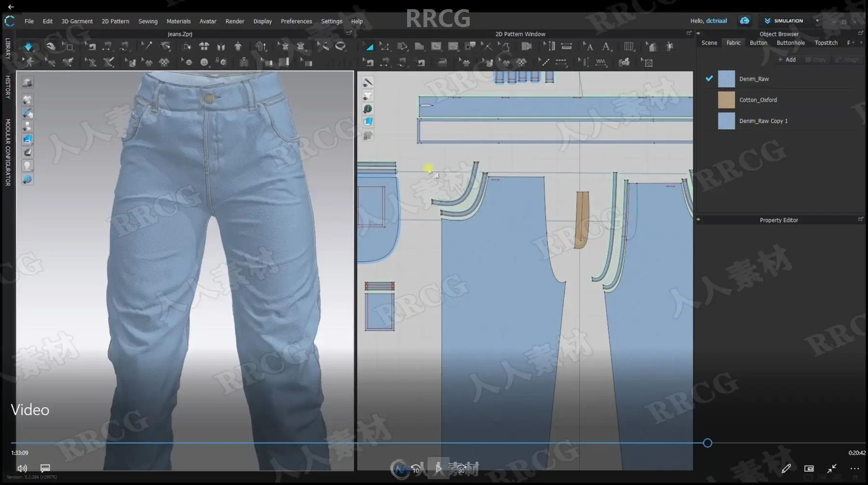Click the pencil edit icon in video bar
This screenshot has height=485, width=868.
(786, 468)
